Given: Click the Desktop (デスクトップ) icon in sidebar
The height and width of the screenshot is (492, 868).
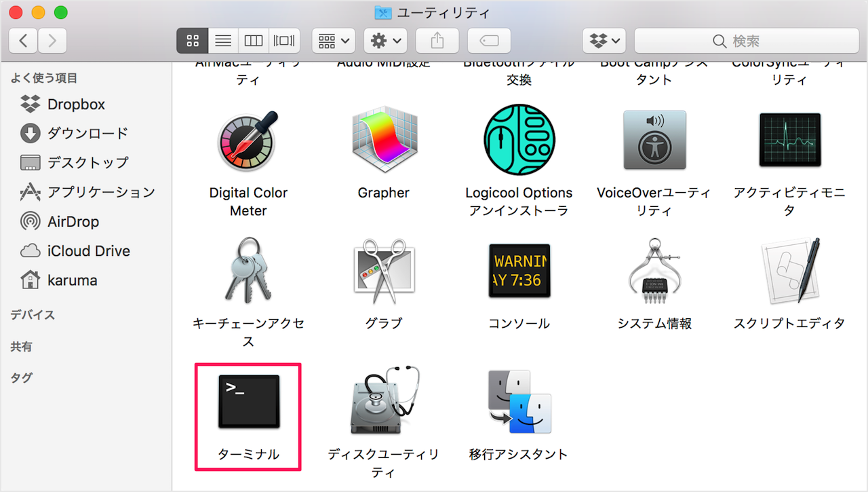Looking at the screenshot, I should [31, 163].
